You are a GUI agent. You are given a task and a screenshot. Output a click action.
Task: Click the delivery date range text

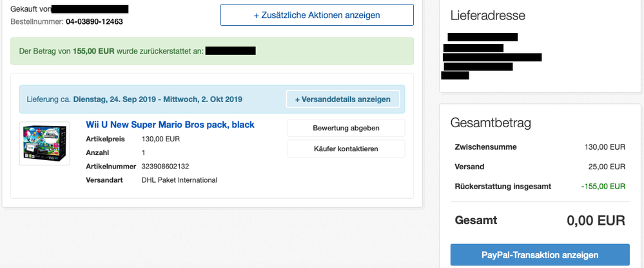click(158, 99)
